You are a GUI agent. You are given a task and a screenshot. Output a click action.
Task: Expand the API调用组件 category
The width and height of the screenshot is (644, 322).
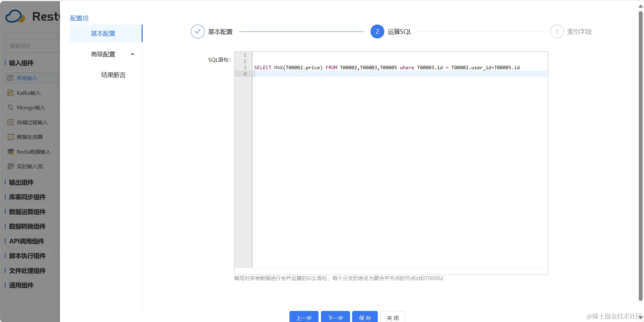pyautogui.click(x=27, y=241)
